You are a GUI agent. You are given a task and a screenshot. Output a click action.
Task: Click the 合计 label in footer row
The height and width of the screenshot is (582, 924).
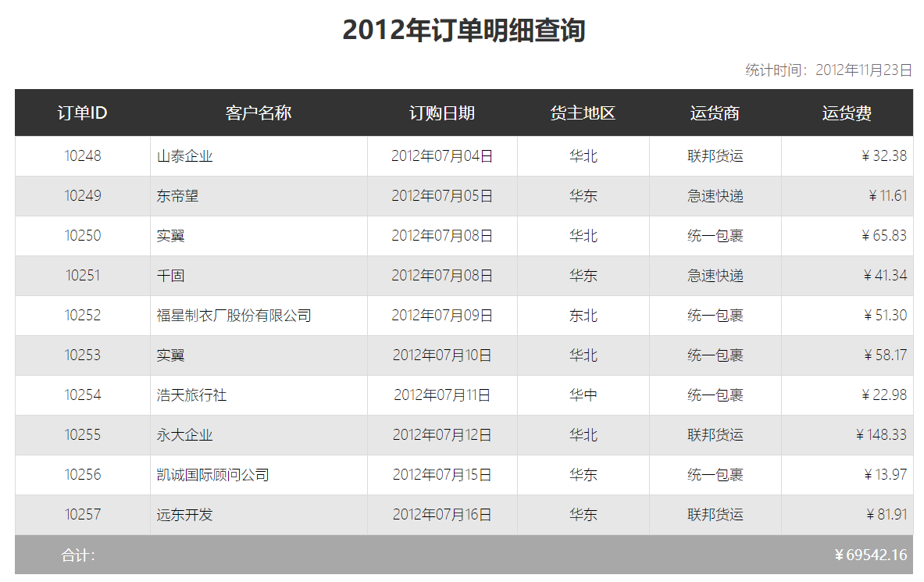tap(78, 555)
